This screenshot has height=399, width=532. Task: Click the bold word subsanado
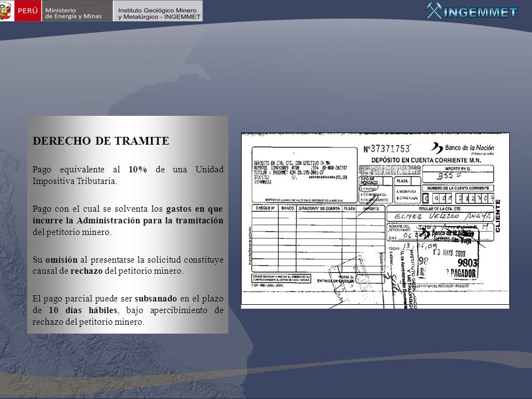156,299
